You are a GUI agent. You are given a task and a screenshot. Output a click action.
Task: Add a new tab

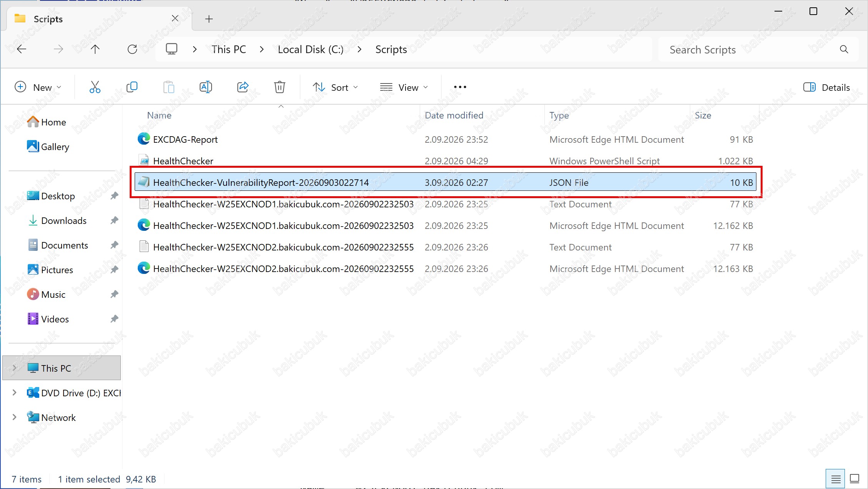209,19
